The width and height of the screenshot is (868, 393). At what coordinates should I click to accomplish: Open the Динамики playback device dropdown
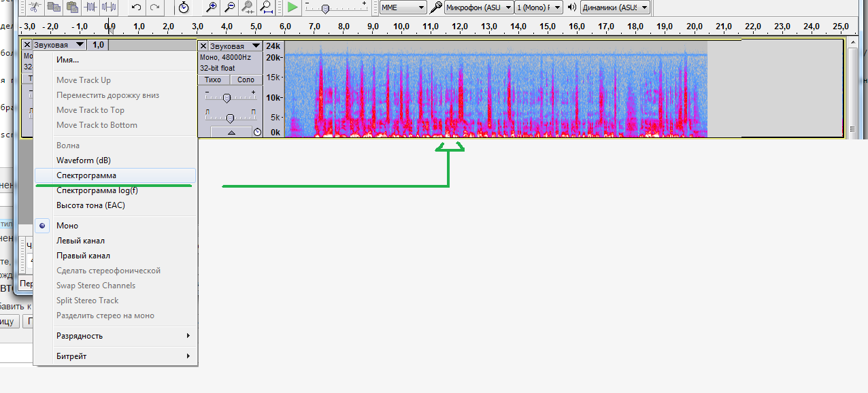[615, 7]
